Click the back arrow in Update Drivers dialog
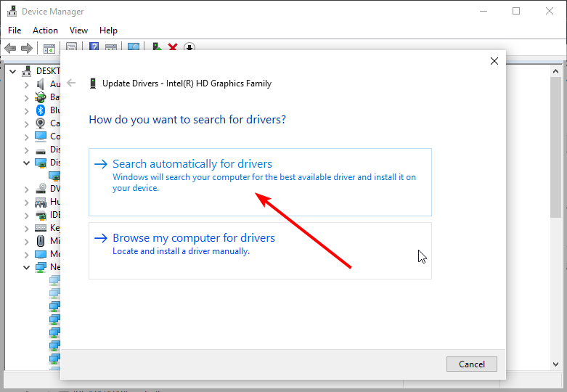This screenshot has width=567, height=392. click(x=72, y=83)
